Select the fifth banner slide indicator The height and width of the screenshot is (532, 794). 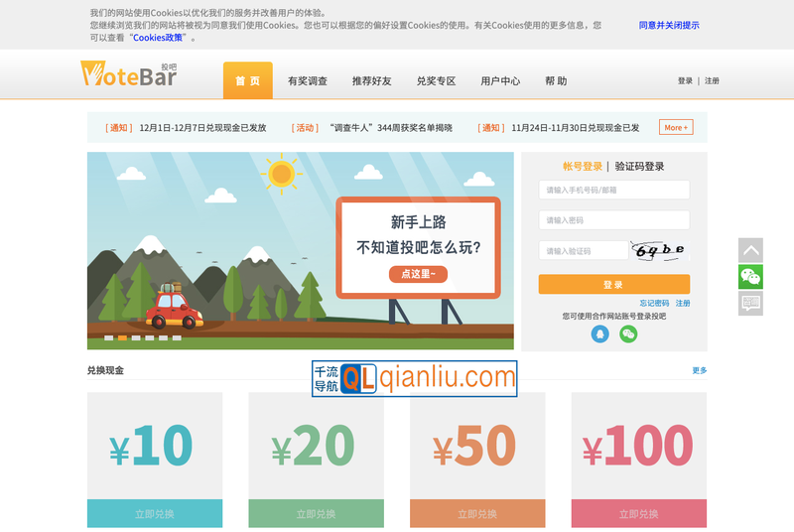(x=163, y=337)
